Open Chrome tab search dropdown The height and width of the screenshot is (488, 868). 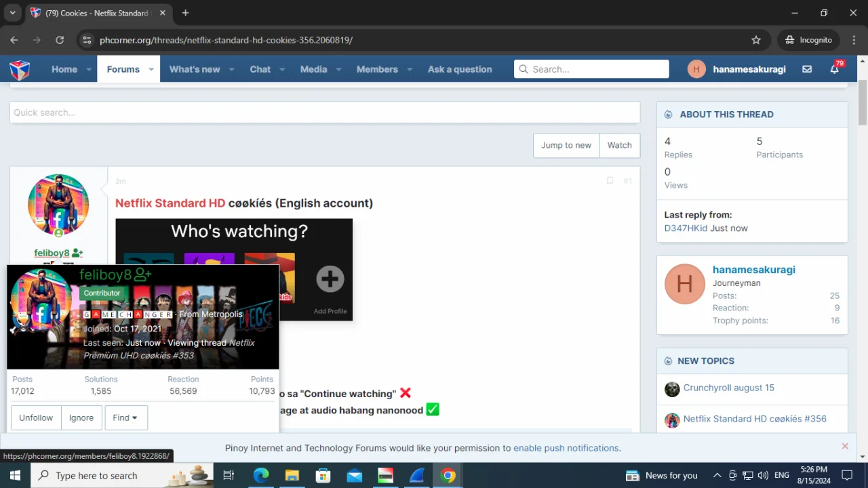[x=12, y=13]
